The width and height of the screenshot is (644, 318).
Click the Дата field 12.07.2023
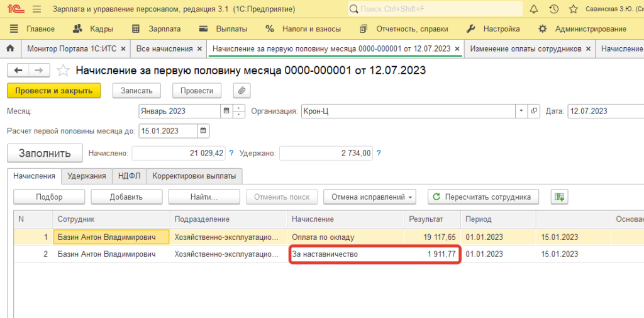(x=606, y=111)
